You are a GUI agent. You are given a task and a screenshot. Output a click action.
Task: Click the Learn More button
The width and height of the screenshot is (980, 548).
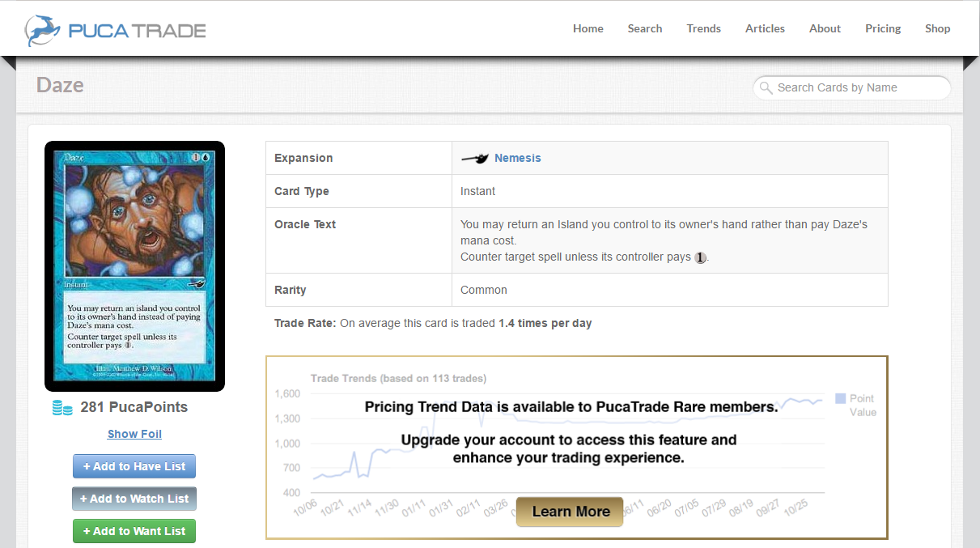point(571,512)
